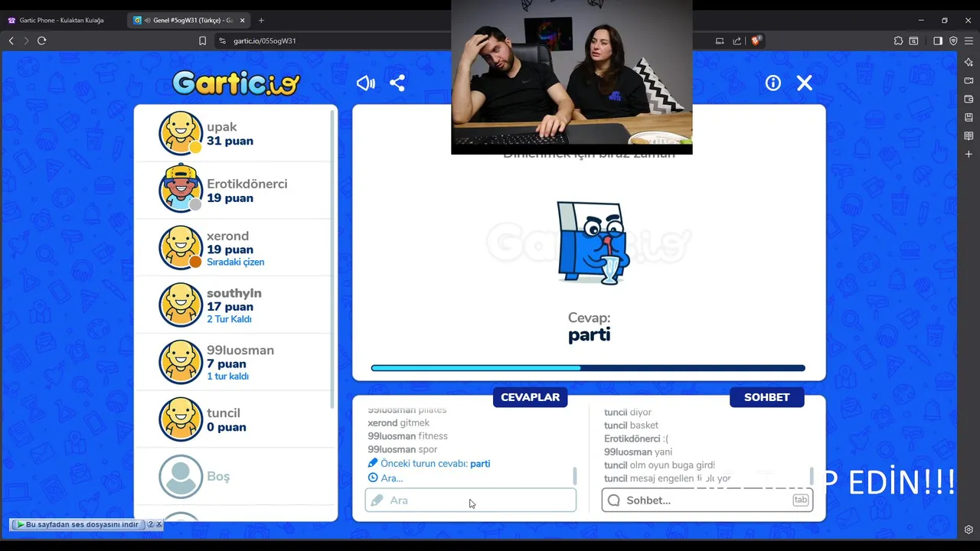Click the Brave shields icon

(x=756, y=41)
